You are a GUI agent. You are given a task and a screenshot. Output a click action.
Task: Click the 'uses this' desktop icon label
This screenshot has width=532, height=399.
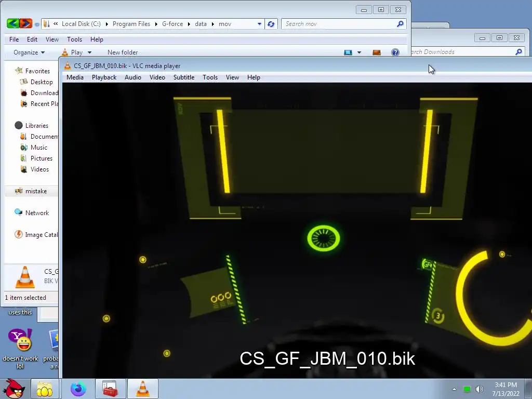coord(20,312)
